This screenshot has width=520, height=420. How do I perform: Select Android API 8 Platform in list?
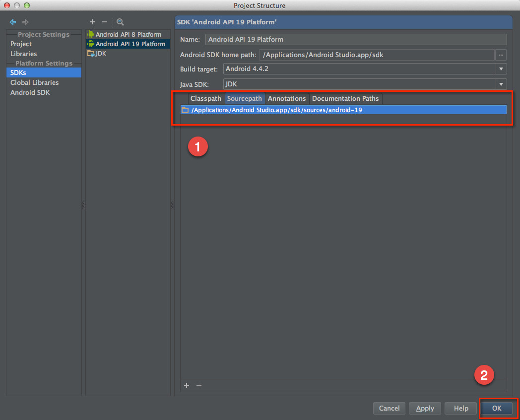click(128, 35)
